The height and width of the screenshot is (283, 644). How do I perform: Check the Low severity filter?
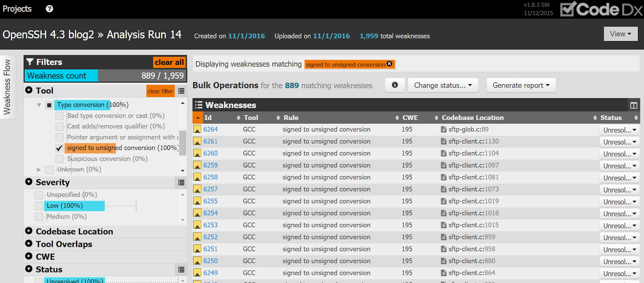coord(39,206)
